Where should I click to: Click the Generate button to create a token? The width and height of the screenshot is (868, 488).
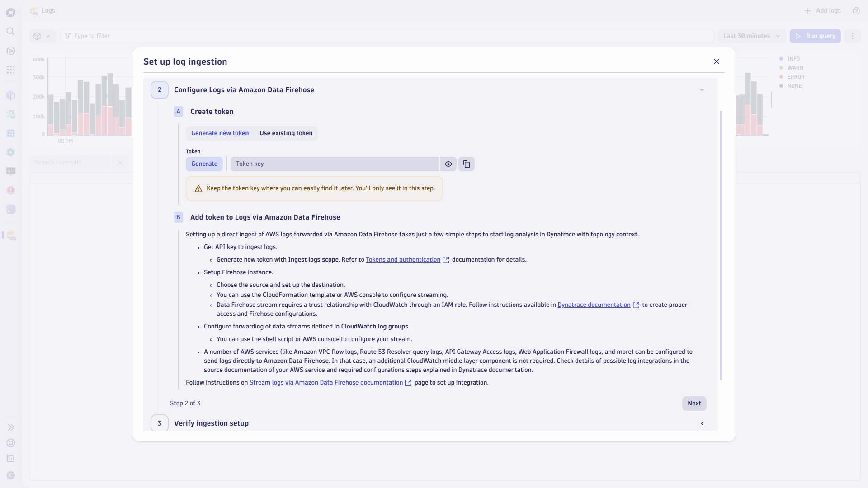(x=204, y=164)
